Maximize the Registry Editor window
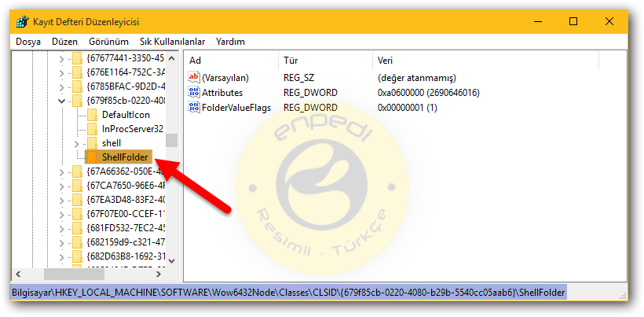Image resolution: width=644 pixels, height=317 pixels. 573,21
